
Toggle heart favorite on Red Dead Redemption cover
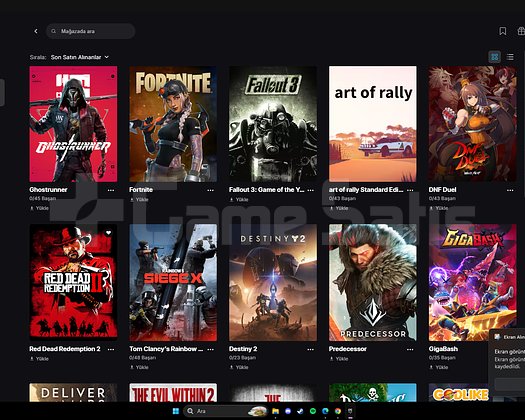[108, 233]
